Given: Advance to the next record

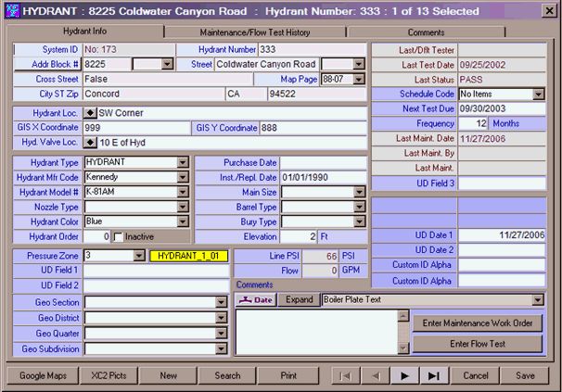Looking at the screenshot, I should pyautogui.click(x=404, y=376).
